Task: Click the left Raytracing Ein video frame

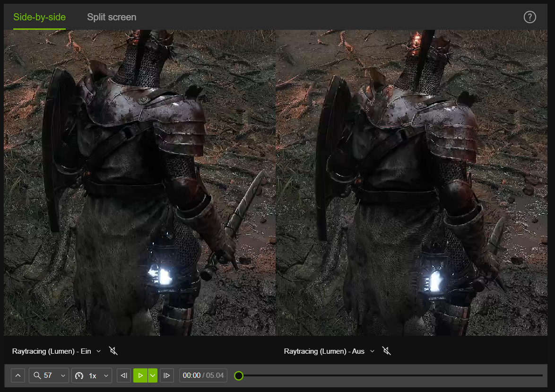Action: [x=139, y=183]
